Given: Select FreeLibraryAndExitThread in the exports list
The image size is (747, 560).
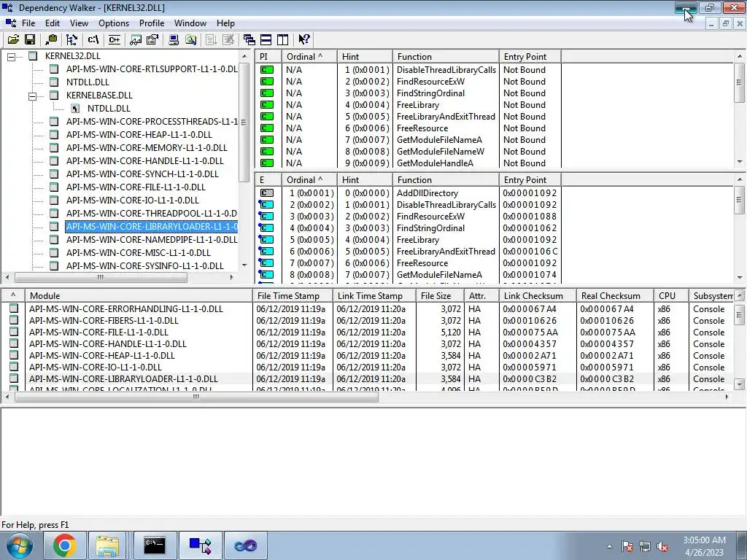Looking at the screenshot, I should tap(446, 252).
